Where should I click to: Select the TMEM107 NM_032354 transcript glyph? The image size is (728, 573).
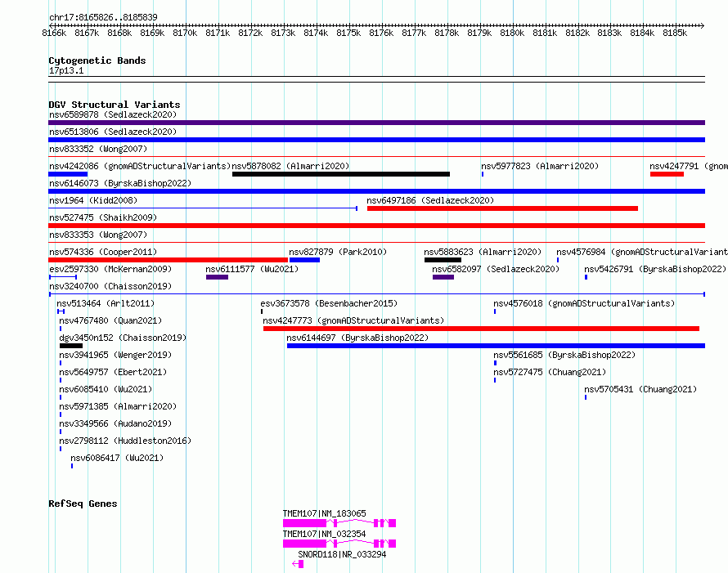[x=339, y=544]
